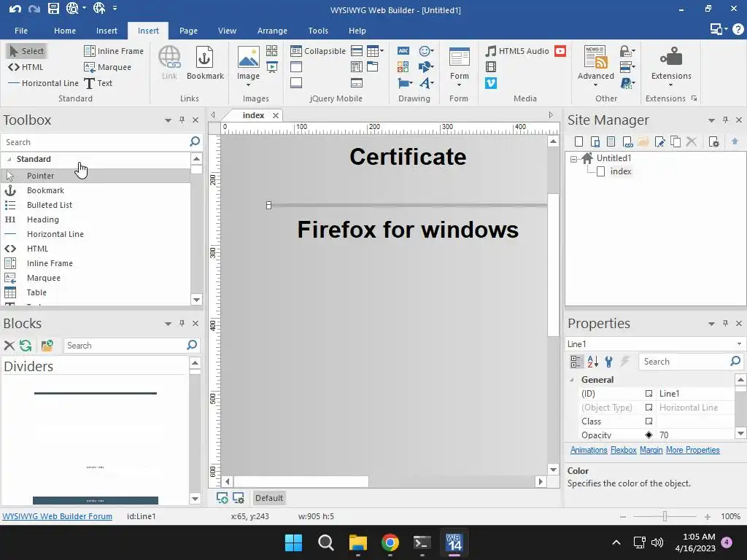This screenshot has height=560, width=747.
Task: Click the new page icon in Site Manager
Action: [578, 141]
